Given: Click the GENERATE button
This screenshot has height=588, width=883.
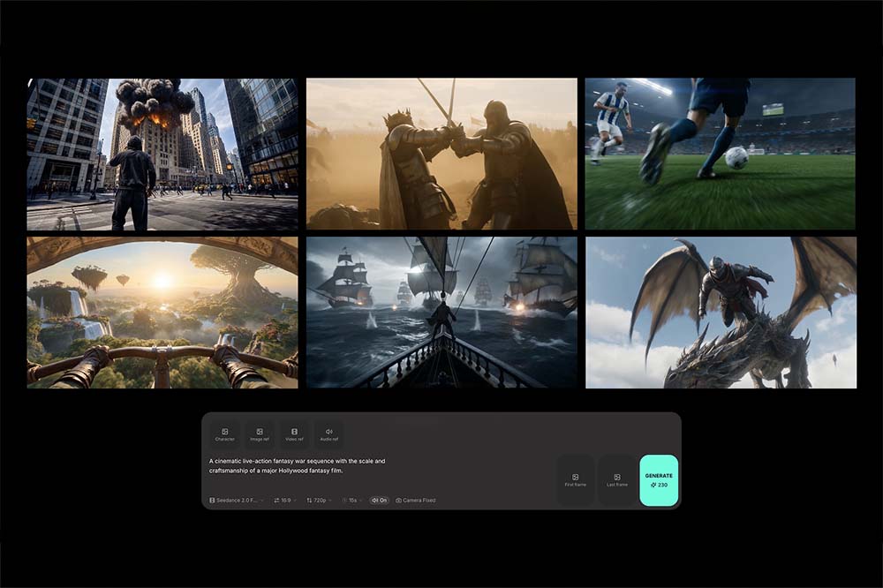Looking at the screenshot, I should [659, 480].
